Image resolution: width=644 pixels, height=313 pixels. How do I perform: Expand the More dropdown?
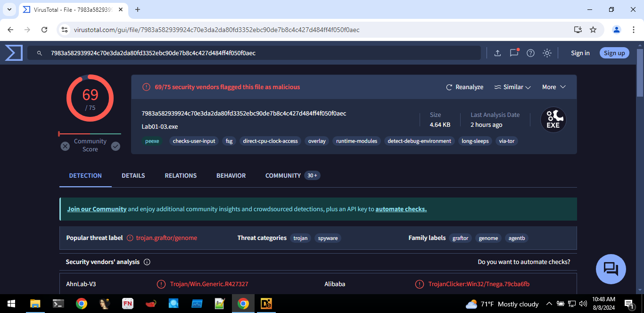pos(553,87)
